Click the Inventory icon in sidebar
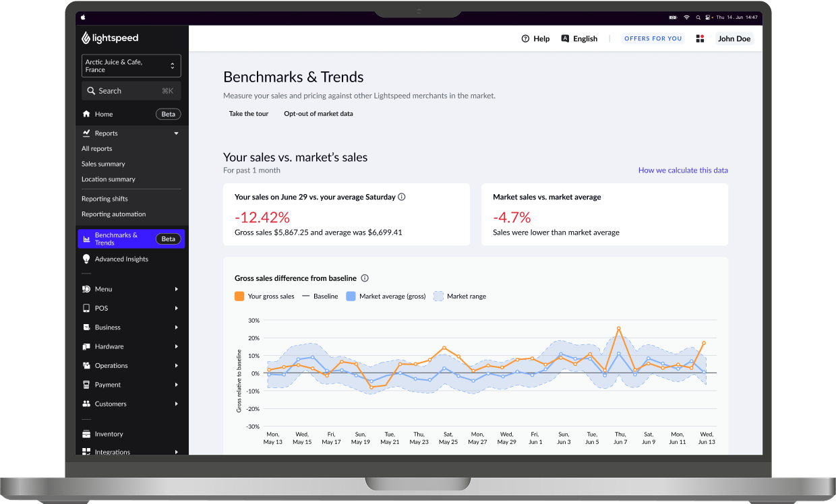The width and height of the screenshot is (836, 504). [86, 434]
